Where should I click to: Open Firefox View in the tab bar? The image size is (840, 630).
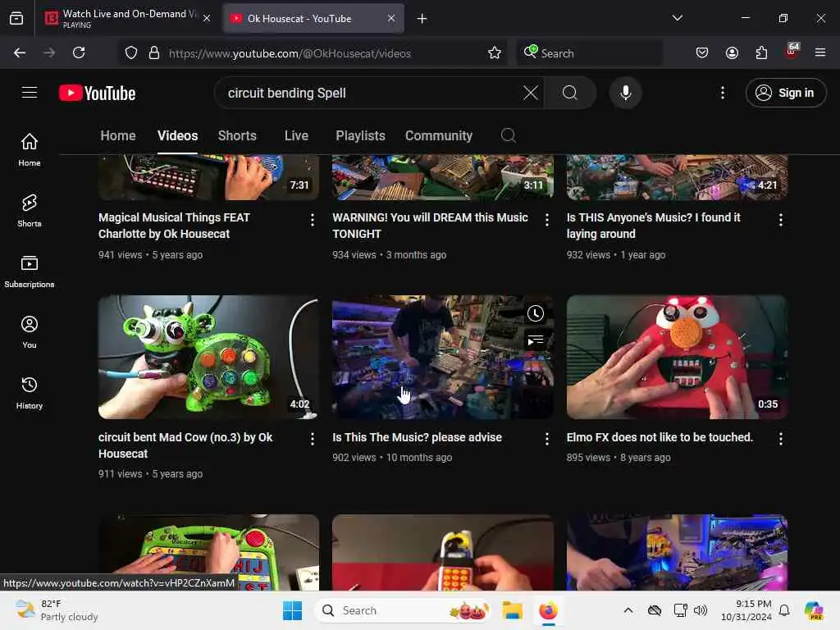(x=16, y=19)
